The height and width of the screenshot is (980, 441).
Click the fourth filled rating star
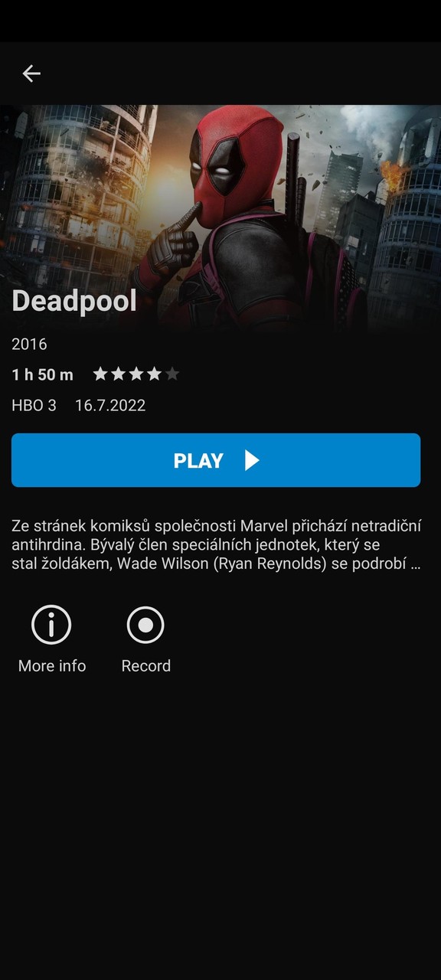coord(155,374)
